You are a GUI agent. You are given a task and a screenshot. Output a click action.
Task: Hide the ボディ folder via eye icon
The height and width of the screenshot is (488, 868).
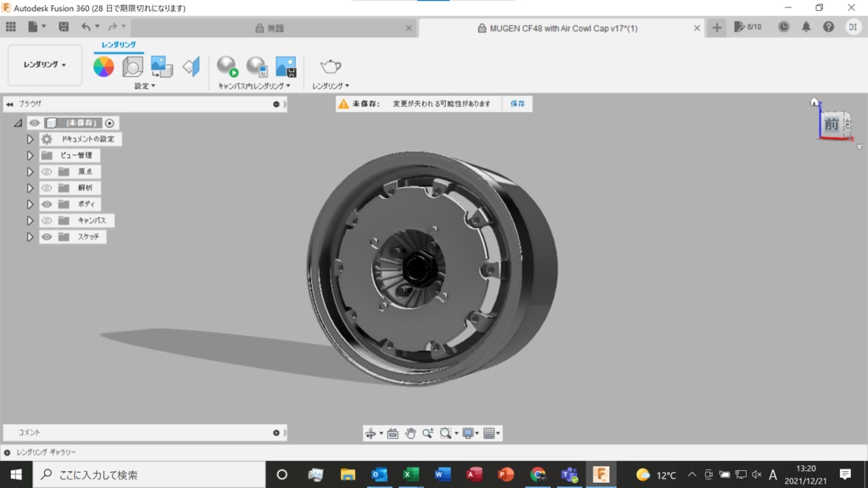(x=47, y=204)
